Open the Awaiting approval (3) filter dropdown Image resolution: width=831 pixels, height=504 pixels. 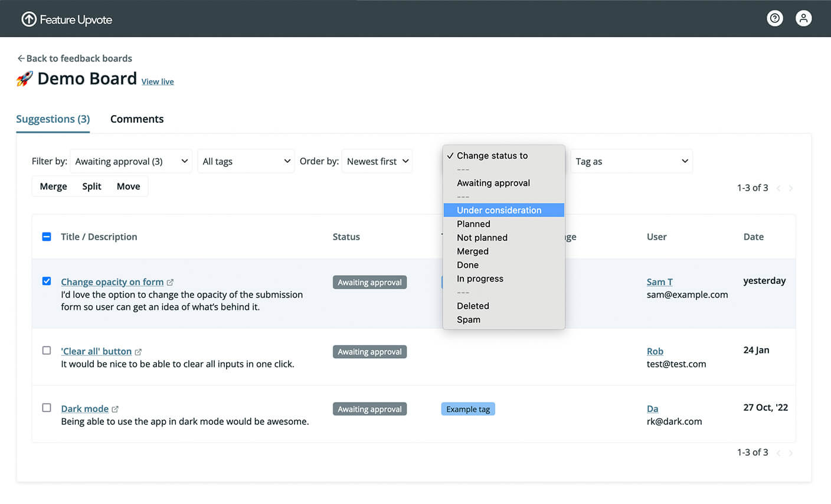(131, 161)
